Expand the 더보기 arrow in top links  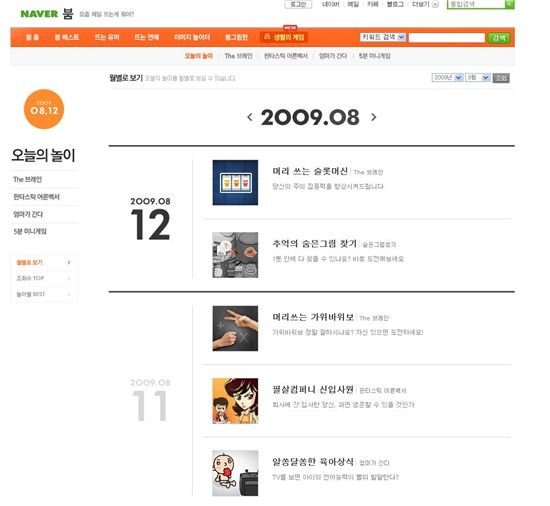click(435, 4)
